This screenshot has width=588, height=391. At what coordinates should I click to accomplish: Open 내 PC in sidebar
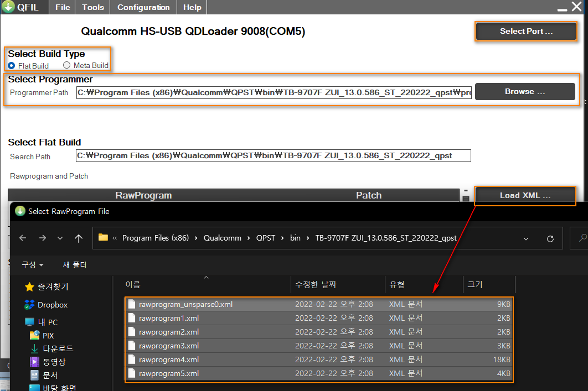click(x=42, y=322)
